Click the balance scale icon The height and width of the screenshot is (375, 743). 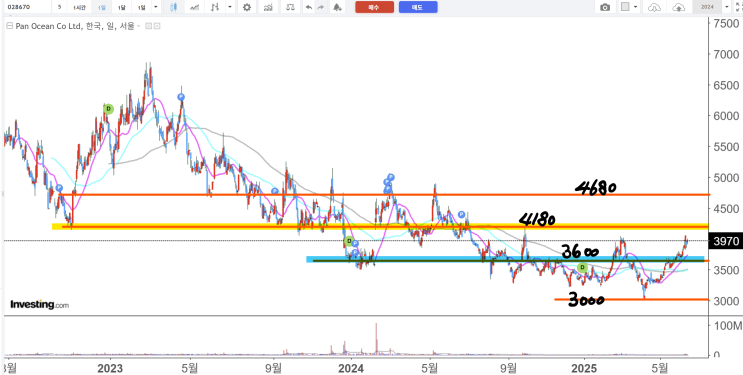[x=290, y=7]
